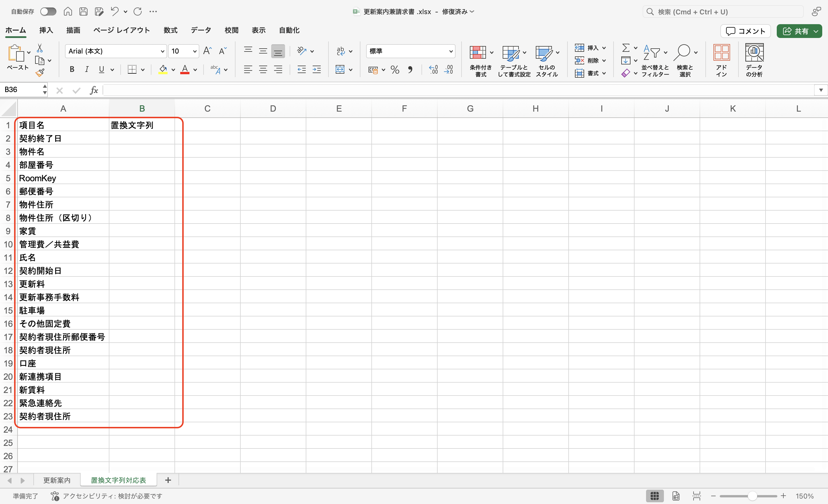Open the 表示 ribbon tab
This screenshot has height=504, width=828.
[x=259, y=30]
